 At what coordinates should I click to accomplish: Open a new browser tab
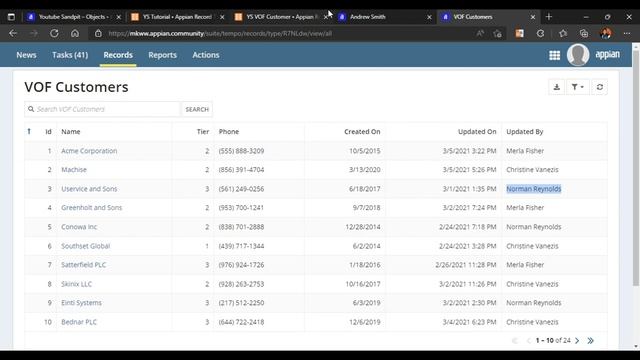point(549,17)
